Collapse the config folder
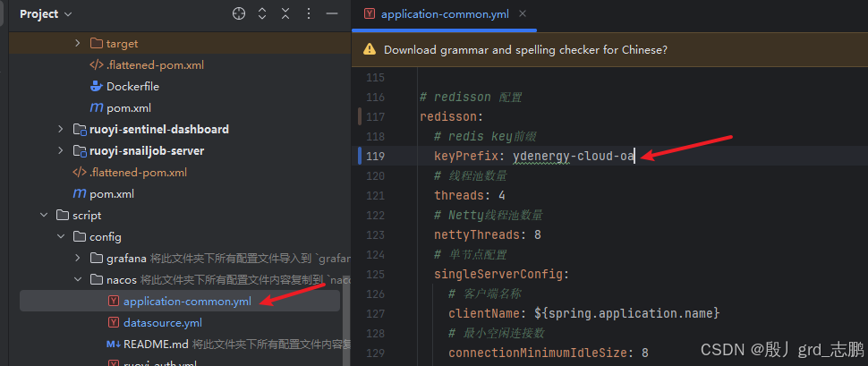Viewport: 868px width, 366px height. (x=60, y=237)
